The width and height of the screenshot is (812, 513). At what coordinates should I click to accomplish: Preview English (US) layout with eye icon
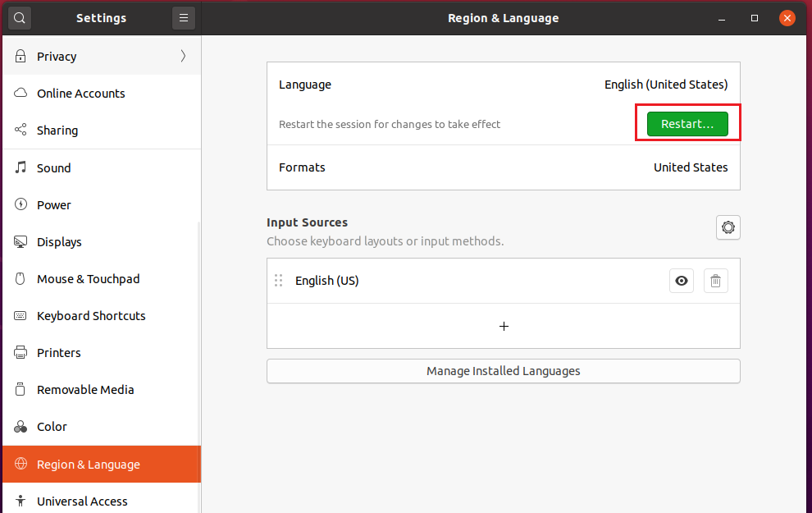point(681,281)
